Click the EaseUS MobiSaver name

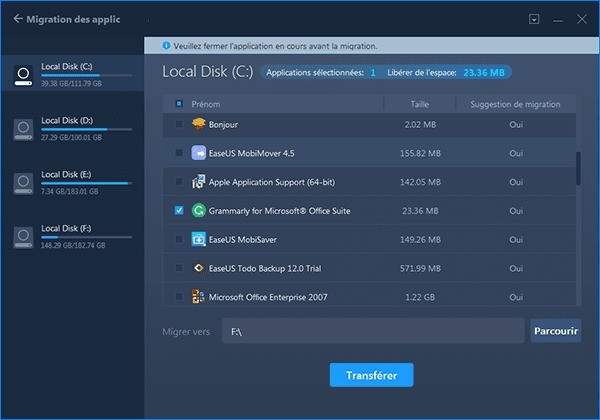tap(243, 239)
